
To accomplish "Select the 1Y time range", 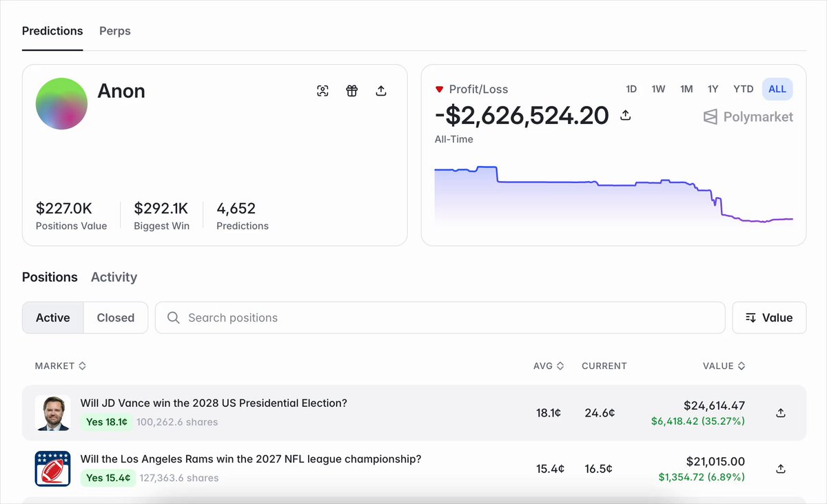I will point(713,89).
